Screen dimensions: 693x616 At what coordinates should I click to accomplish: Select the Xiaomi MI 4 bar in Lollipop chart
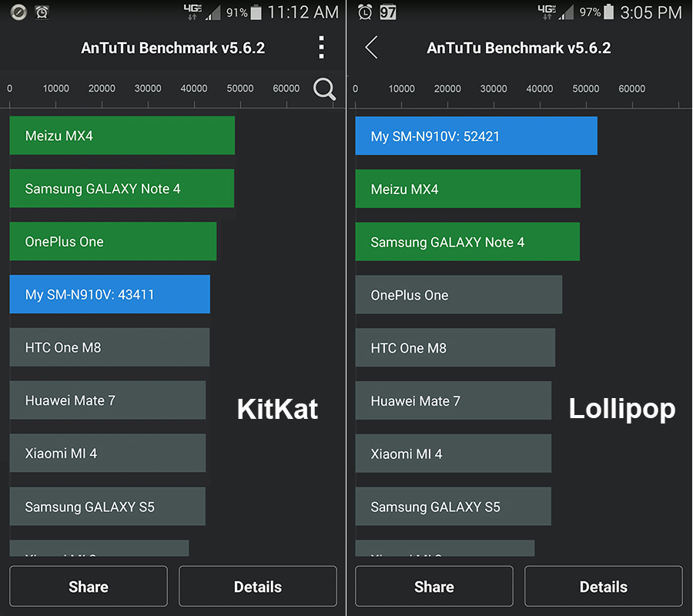tap(454, 454)
